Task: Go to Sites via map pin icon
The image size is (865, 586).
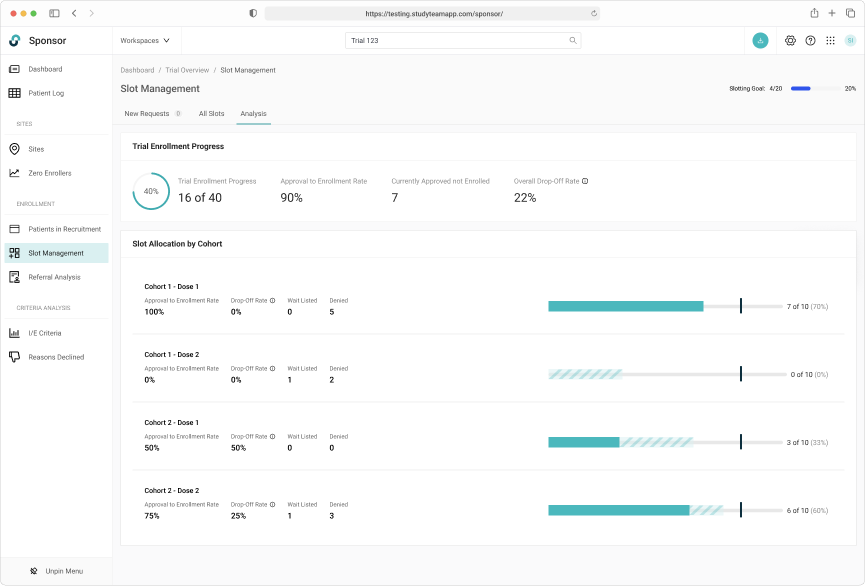Action: (x=15, y=149)
